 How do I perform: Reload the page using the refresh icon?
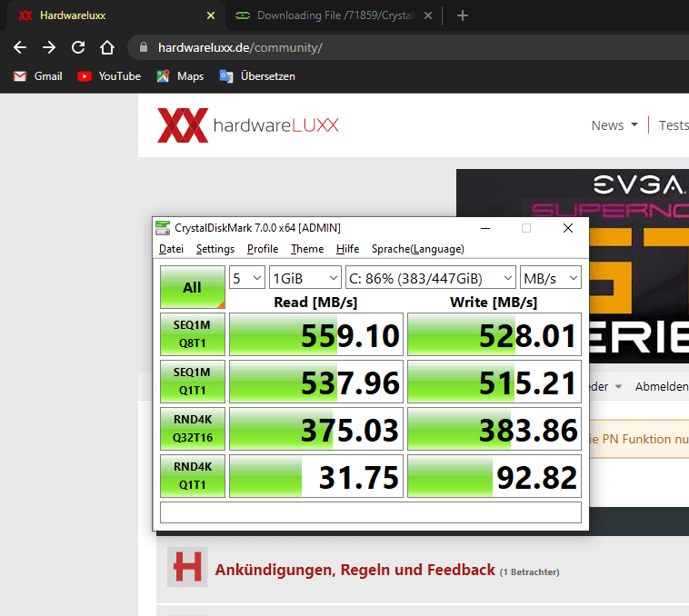[x=78, y=47]
